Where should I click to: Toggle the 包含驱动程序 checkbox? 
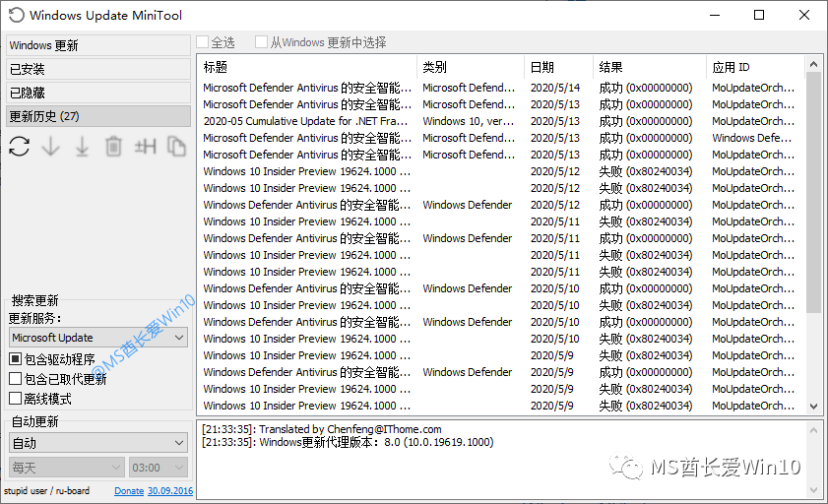[x=16, y=359]
